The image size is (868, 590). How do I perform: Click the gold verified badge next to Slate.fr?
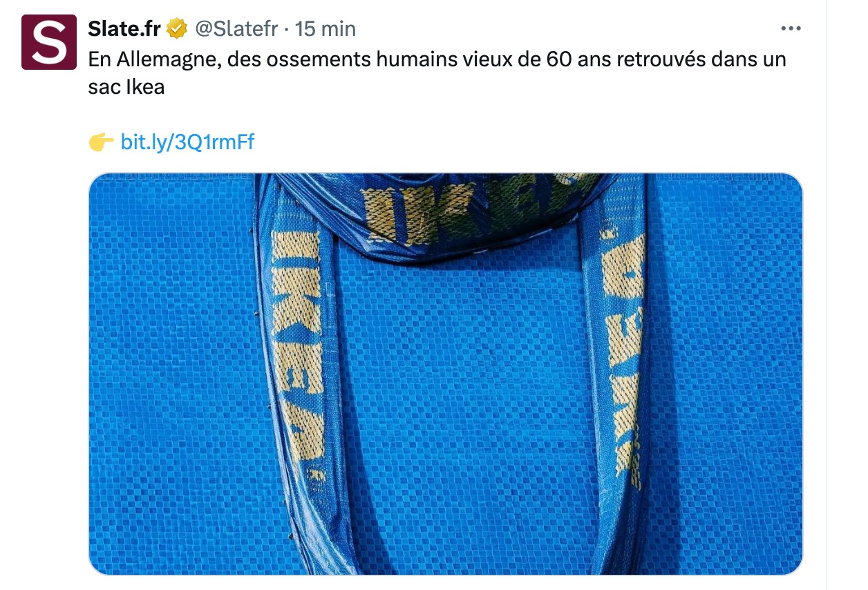click(x=177, y=29)
